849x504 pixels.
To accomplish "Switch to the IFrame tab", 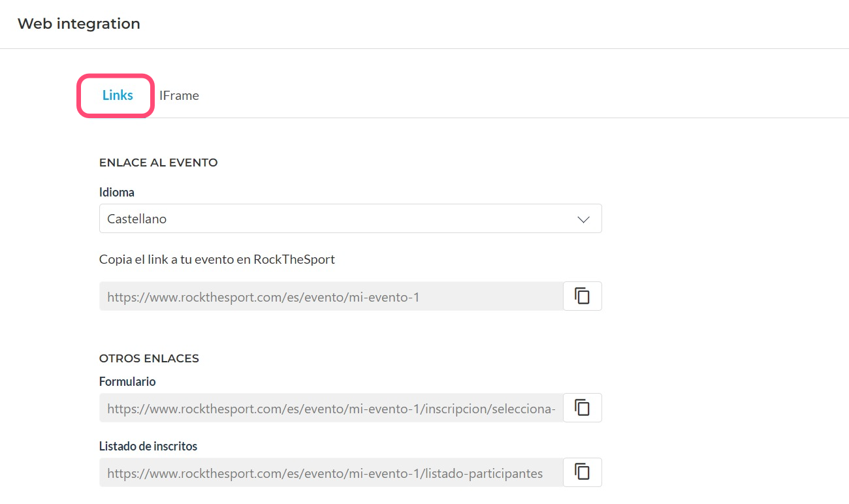I will pos(179,95).
